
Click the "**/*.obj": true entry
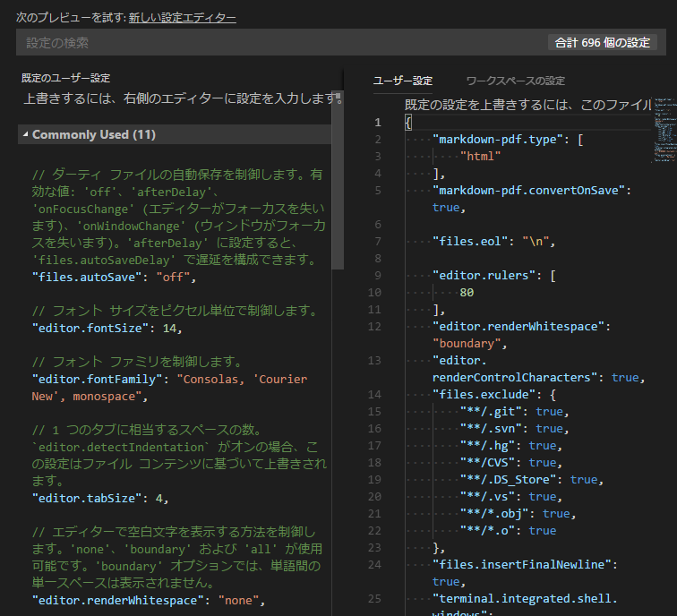click(518, 514)
